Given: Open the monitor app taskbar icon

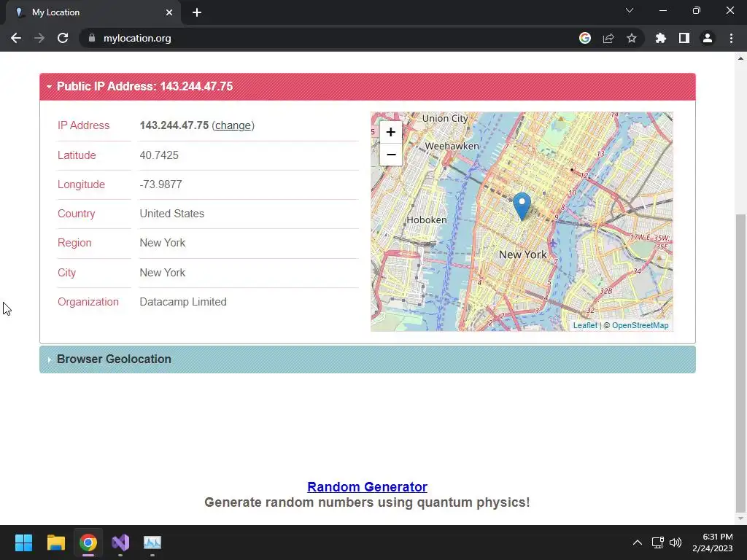Looking at the screenshot, I should pos(152,542).
